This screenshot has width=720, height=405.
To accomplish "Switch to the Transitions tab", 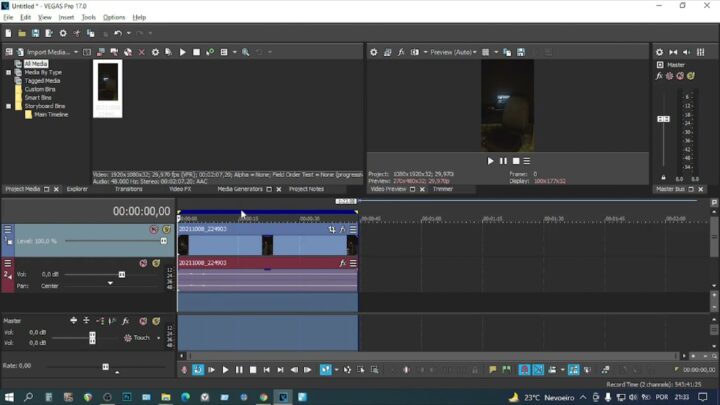I will click(x=129, y=189).
